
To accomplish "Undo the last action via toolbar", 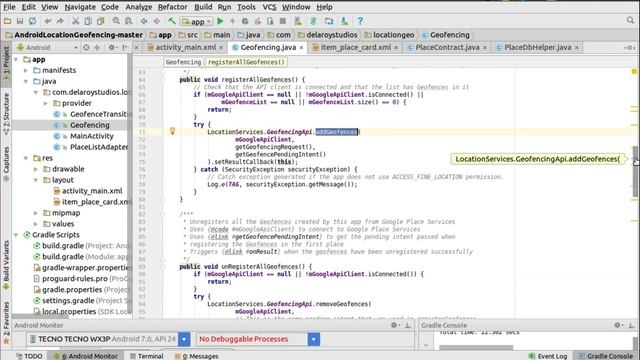I will 48,21.
